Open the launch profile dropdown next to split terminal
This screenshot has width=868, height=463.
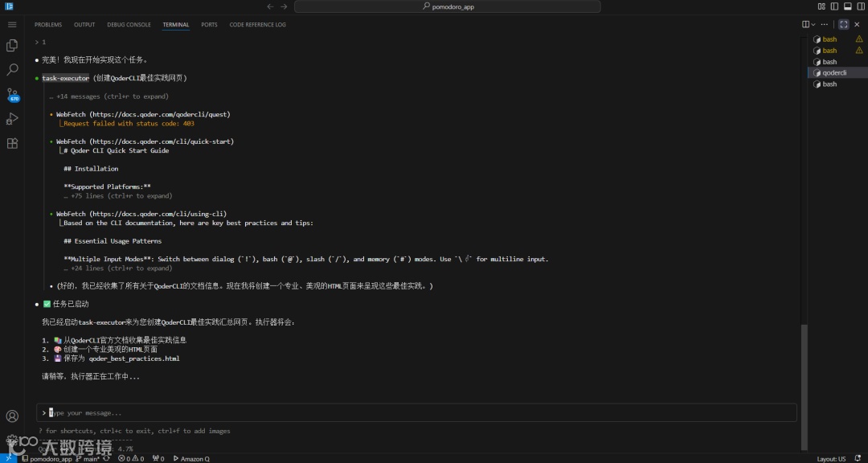[x=813, y=24]
